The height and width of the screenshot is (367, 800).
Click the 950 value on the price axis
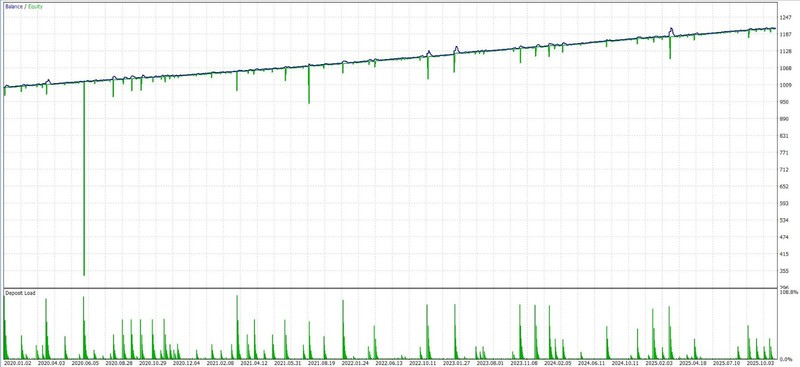tap(783, 102)
